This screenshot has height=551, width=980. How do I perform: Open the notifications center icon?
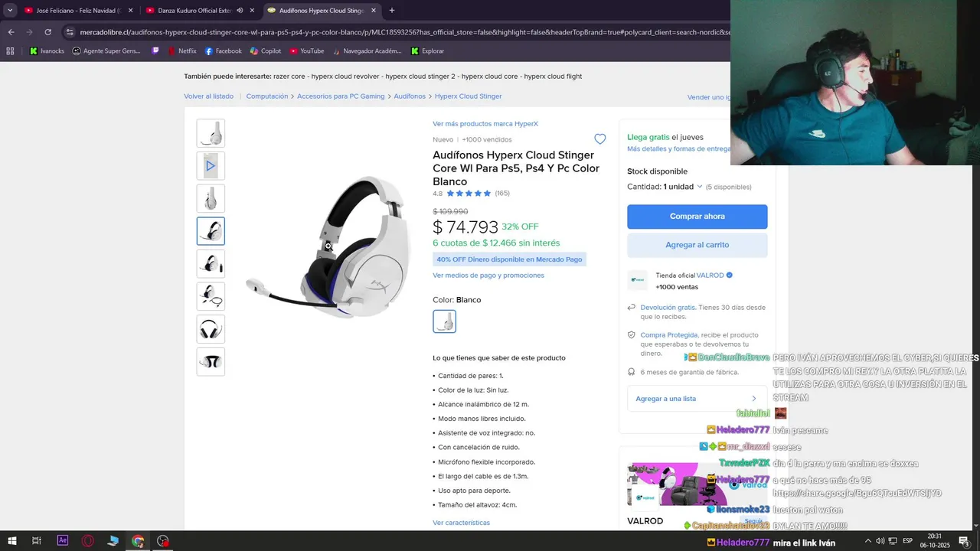[x=964, y=541]
